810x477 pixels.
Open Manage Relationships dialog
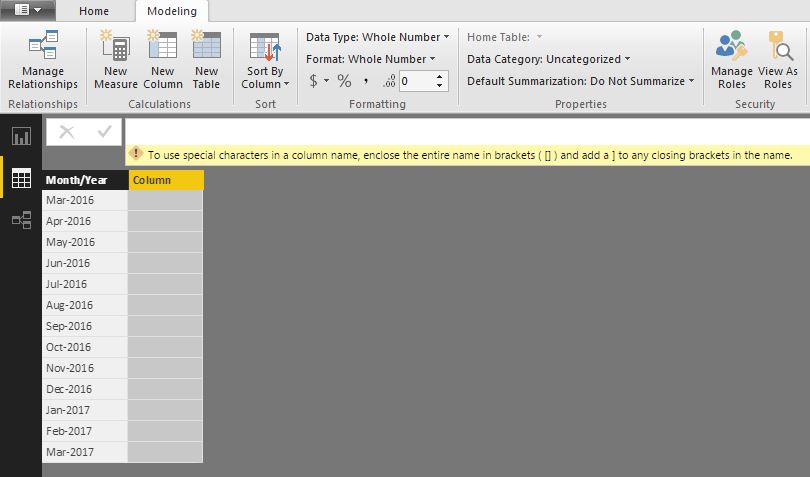43,59
